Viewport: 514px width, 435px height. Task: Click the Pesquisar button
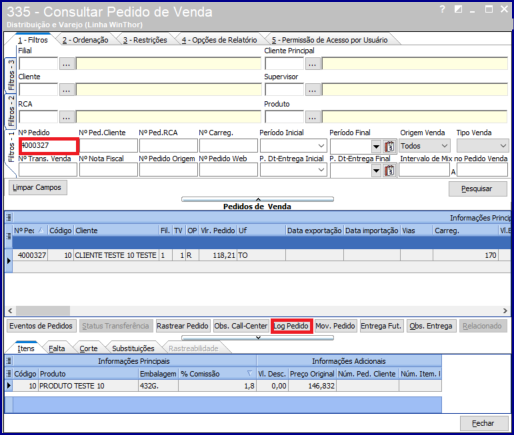click(478, 189)
